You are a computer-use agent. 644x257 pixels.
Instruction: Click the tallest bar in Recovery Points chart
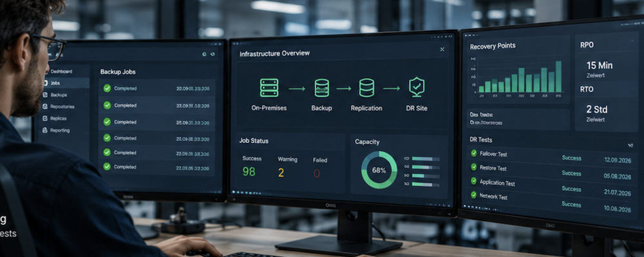(558, 77)
